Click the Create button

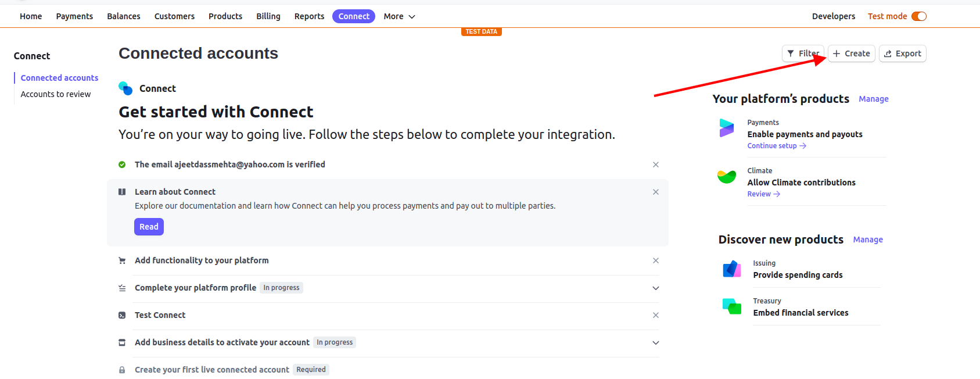point(852,53)
